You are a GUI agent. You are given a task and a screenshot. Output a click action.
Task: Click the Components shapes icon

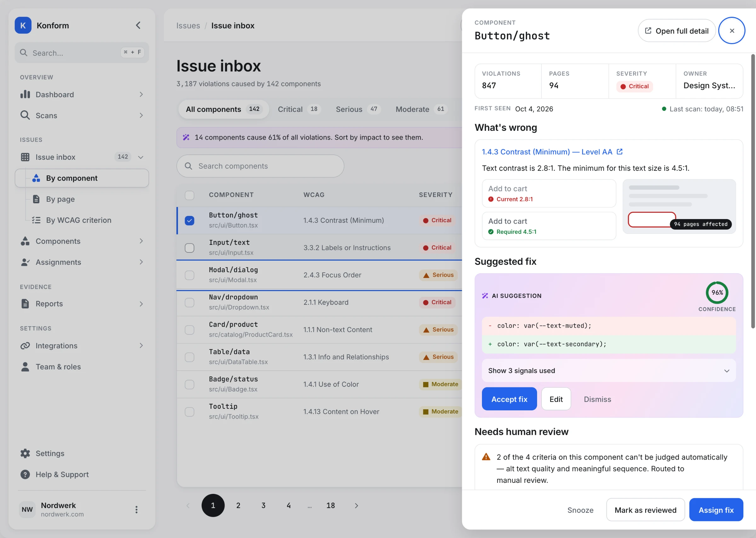(25, 241)
